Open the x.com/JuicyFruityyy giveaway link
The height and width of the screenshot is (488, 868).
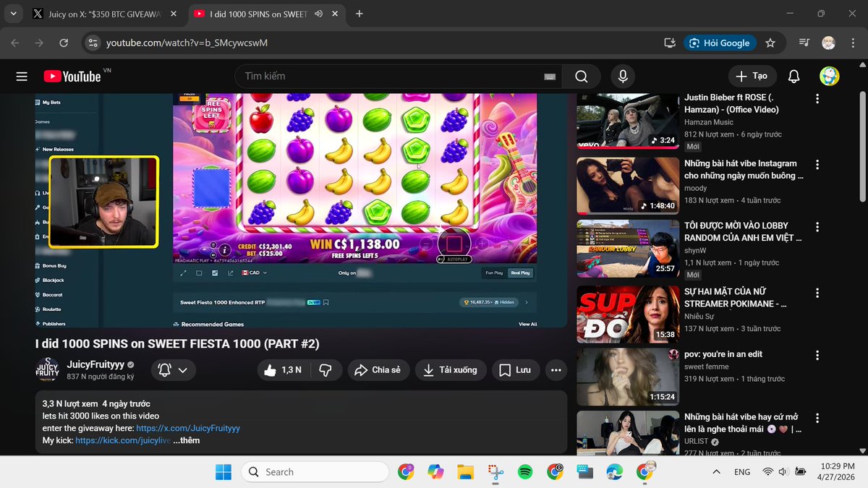pyautogui.click(x=188, y=428)
